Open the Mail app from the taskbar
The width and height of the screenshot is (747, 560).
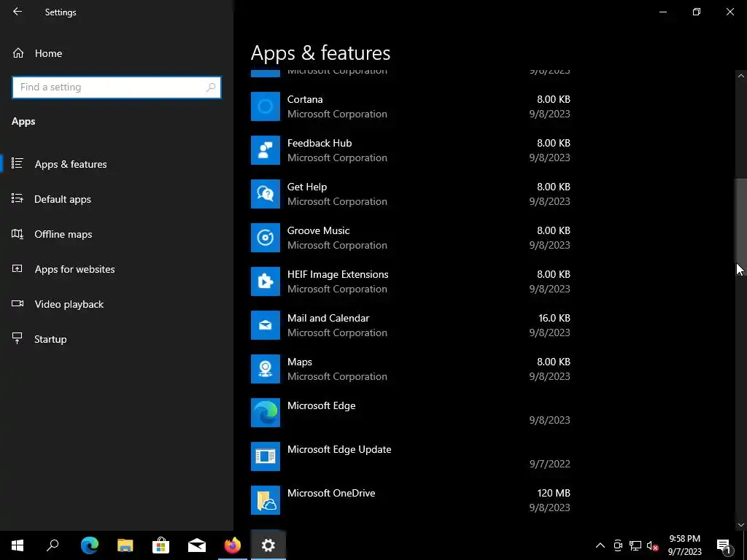(x=197, y=545)
